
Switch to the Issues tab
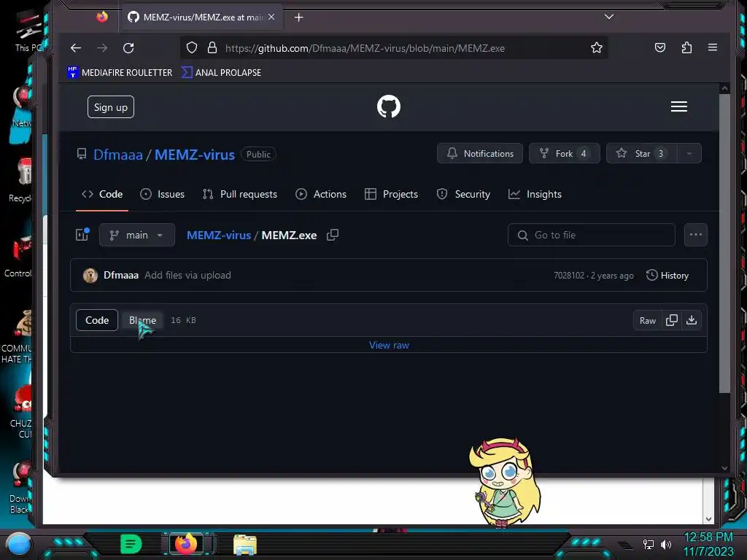click(x=162, y=194)
